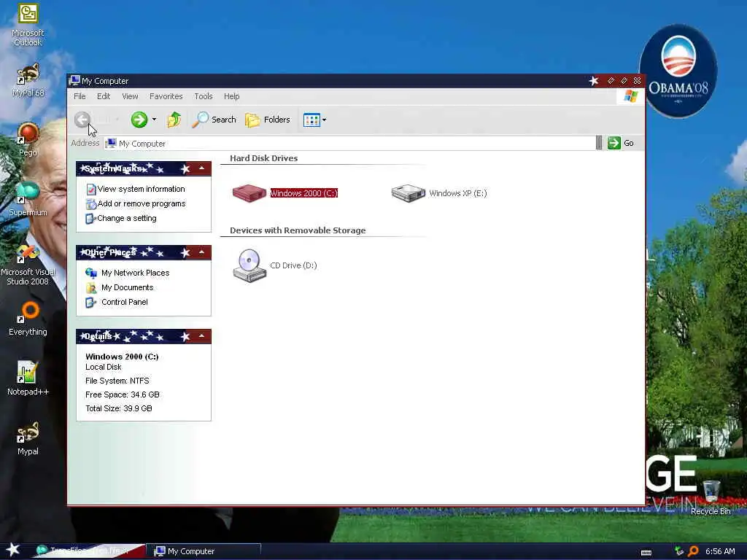Click the Total Size: 39.9 GB text
Viewport: 747px width, 560px height.
pyautogui.click(x=119, y=408)
